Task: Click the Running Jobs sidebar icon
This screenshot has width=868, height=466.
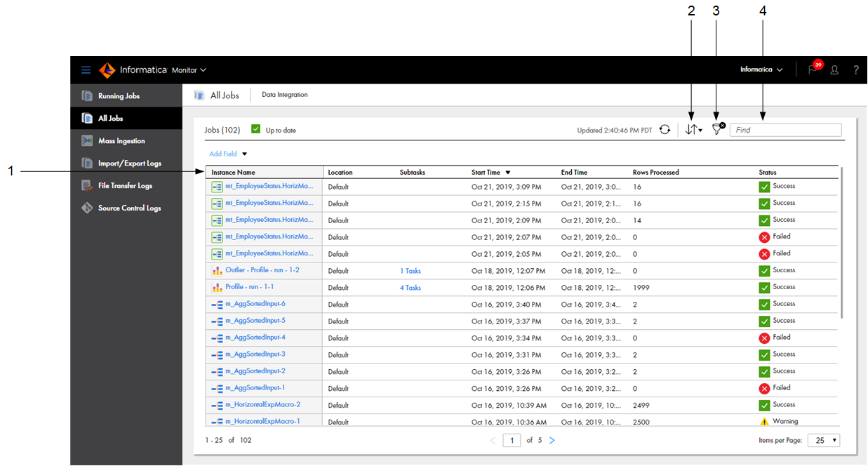Action: [87, 95]
